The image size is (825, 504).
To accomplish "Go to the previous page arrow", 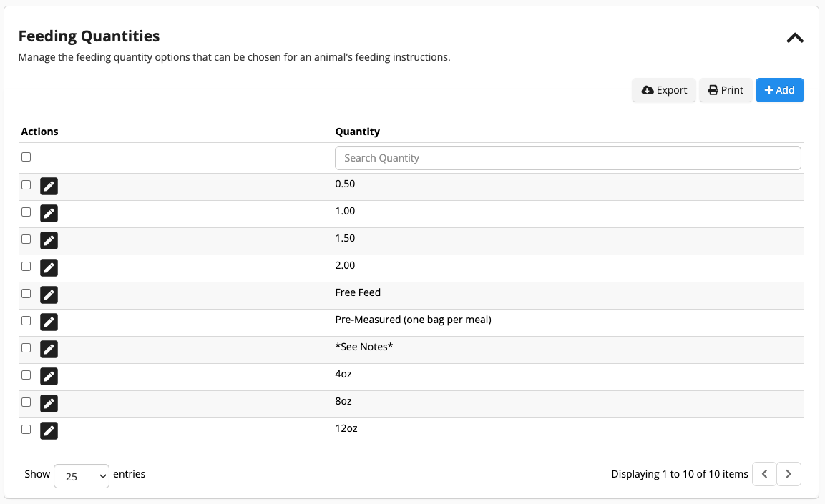I will point(764,474).
